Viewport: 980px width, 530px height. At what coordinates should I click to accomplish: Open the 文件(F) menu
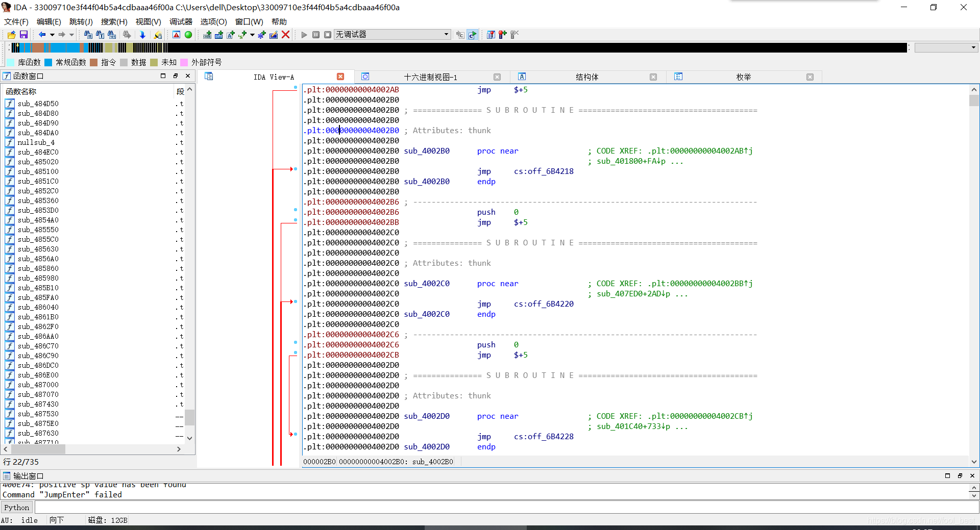click(16, 21)
